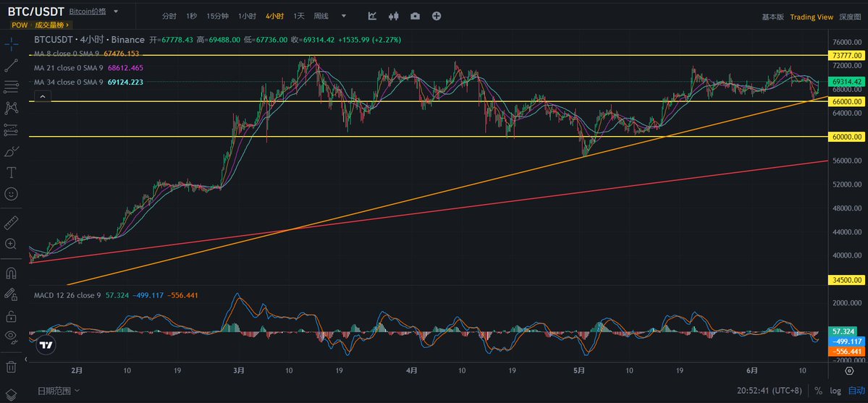Open chart settings hexagon icon
868x403 pixels.
(x=849, y=371)
